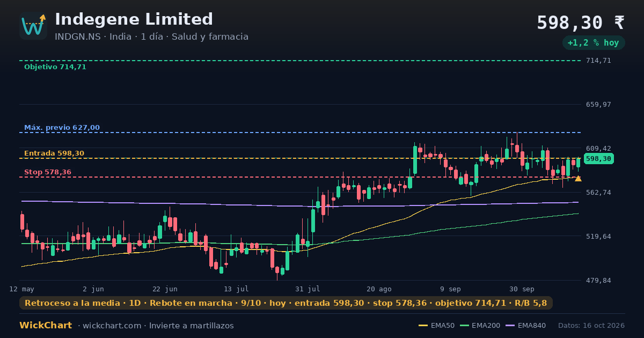Click the 13 jul date label

pos(236,289)
